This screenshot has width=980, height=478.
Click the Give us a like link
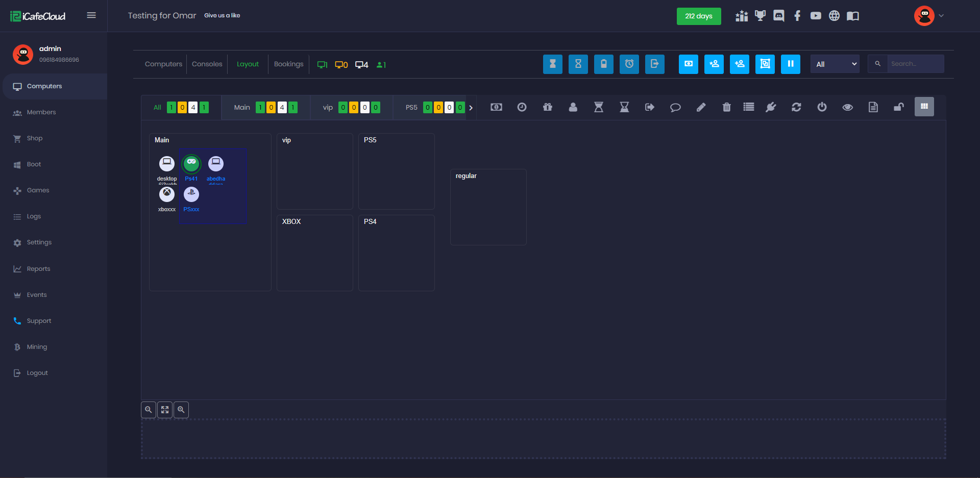pyautogui.click(x=222, y=15)
